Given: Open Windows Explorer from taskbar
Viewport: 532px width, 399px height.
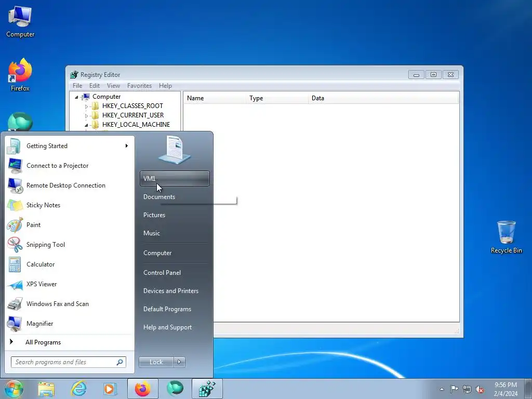Looking at the screenshot, I should (46, 389).
